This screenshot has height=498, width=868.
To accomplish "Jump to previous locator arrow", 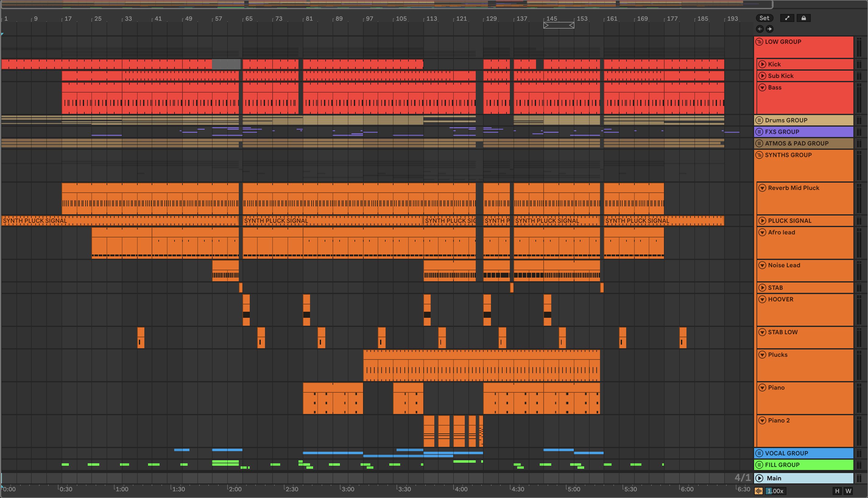I will 760,29.
